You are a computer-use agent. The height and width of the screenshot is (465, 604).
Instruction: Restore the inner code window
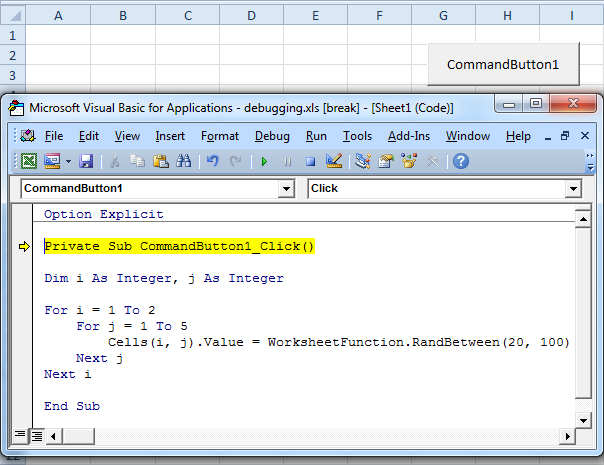tap(565, 136)
